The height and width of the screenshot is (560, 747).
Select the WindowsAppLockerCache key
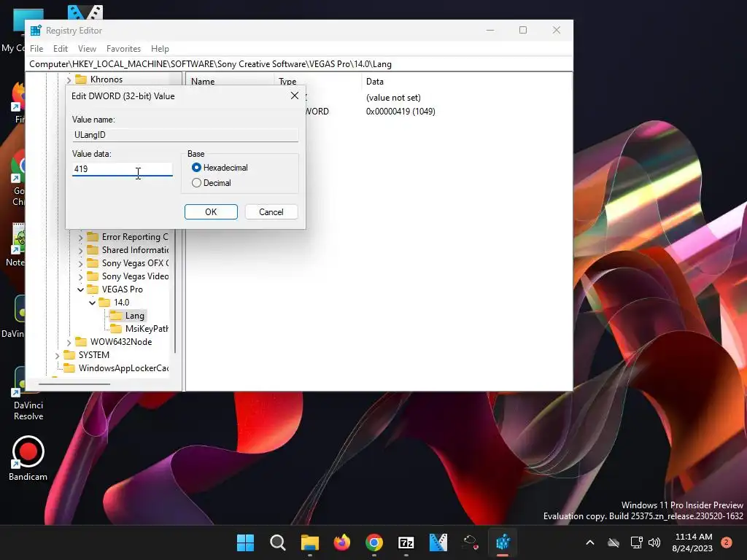tap(123, 368)
